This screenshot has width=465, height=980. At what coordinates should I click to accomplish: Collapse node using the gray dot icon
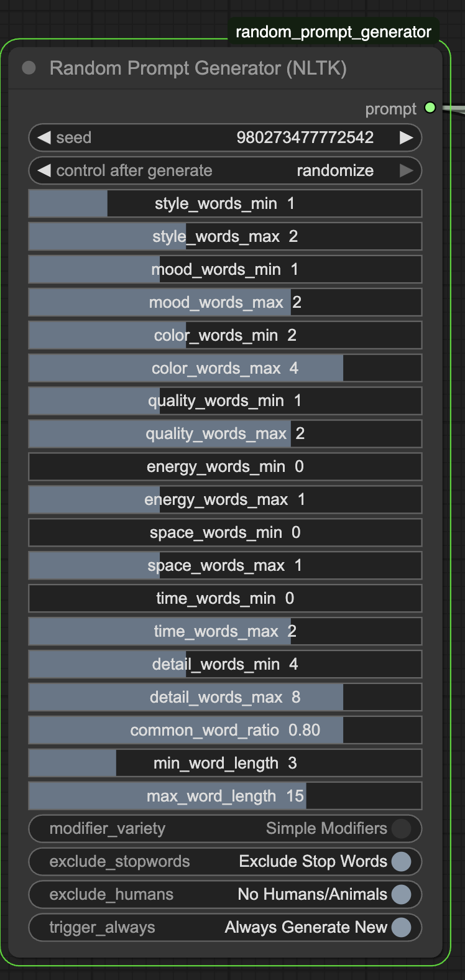coord(29,68)
